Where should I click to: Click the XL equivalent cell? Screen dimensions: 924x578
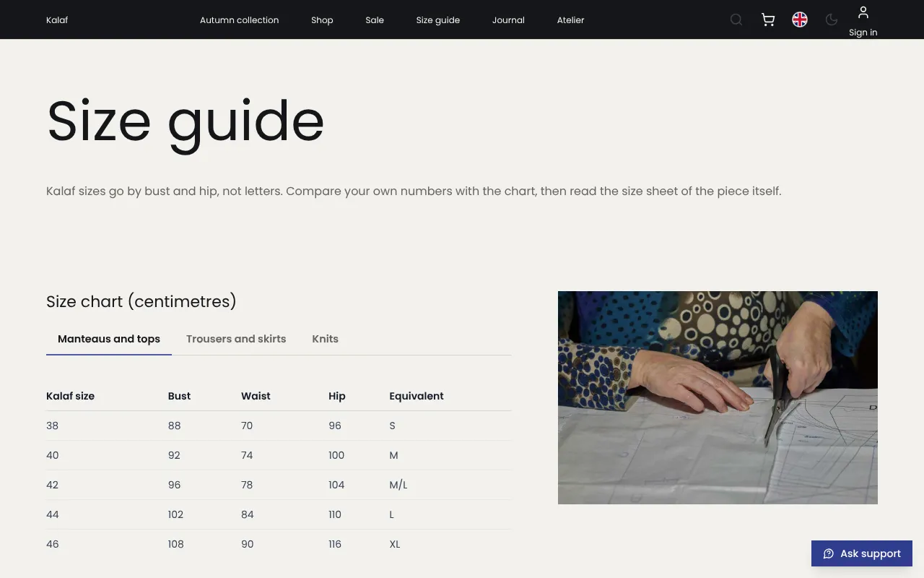395,544
